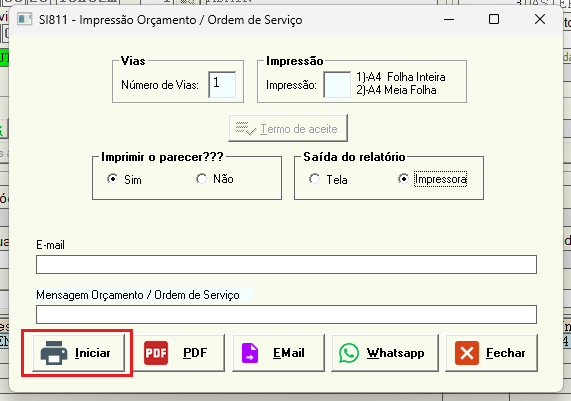The width and height of the screenshot is (571, 401).
Task: Select Sim for Imprimir o parecer
Action: pyautogui.click(x=112, y=179)
